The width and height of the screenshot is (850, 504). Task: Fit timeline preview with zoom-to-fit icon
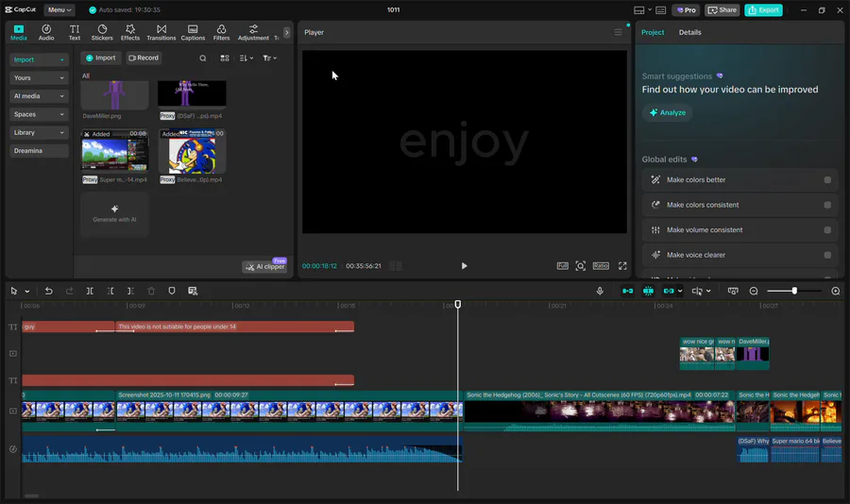[x=733, y=291]
